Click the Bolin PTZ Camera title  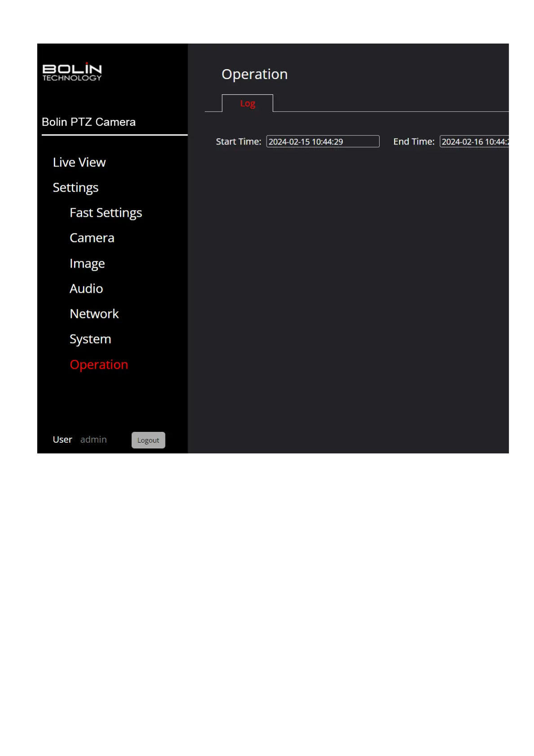point(88,122)
